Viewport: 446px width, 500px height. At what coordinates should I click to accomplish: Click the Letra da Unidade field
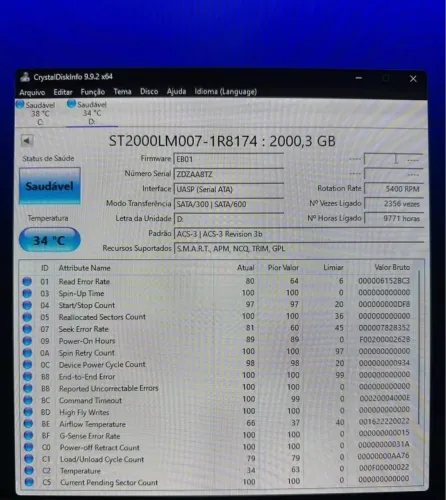(x=229, y=219)
